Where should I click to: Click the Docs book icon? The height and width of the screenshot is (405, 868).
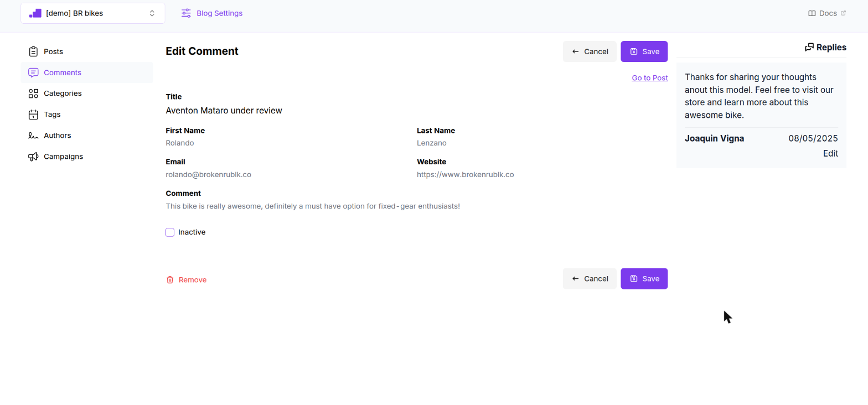point(812,13)
